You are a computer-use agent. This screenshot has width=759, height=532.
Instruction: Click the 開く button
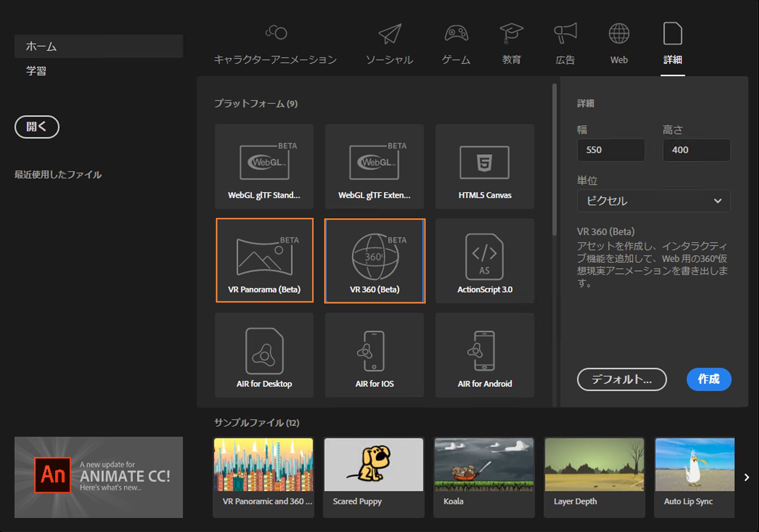point(37,127)
